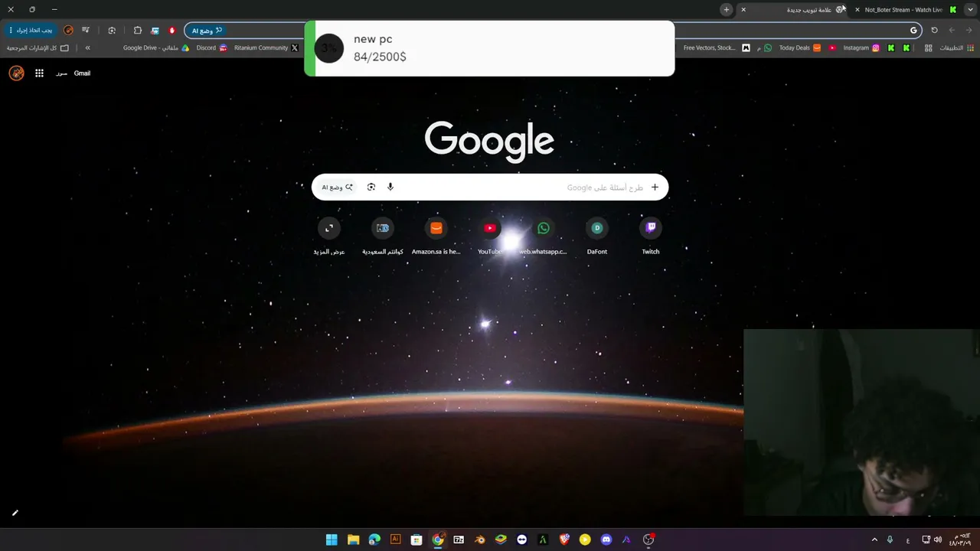Open the Free Vectors, Stock bookmark
Screen dimensions: 980x551
(717, 47)
